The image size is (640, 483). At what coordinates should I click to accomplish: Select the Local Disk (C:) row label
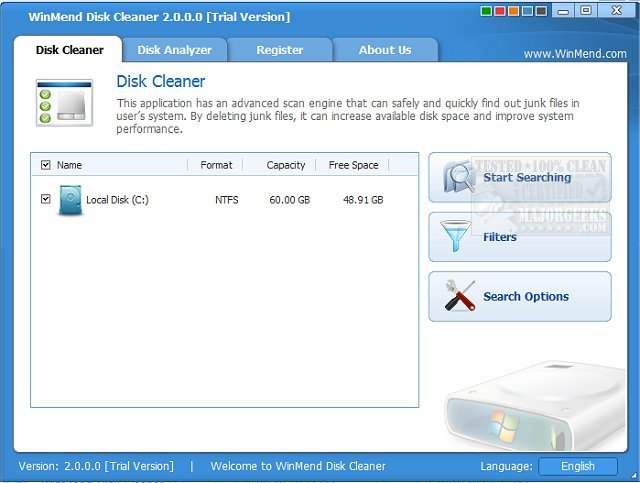pyautogui.click(x=117, y=200)
